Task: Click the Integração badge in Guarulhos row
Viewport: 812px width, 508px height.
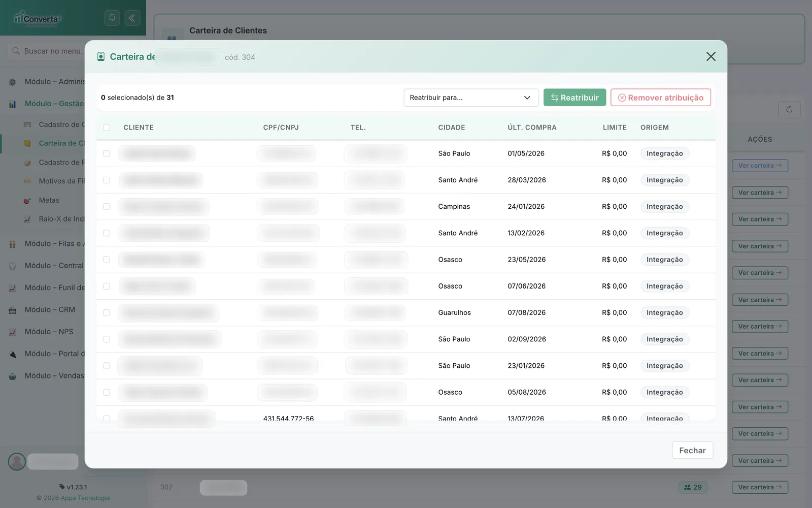Action: [x=664, y=313]
